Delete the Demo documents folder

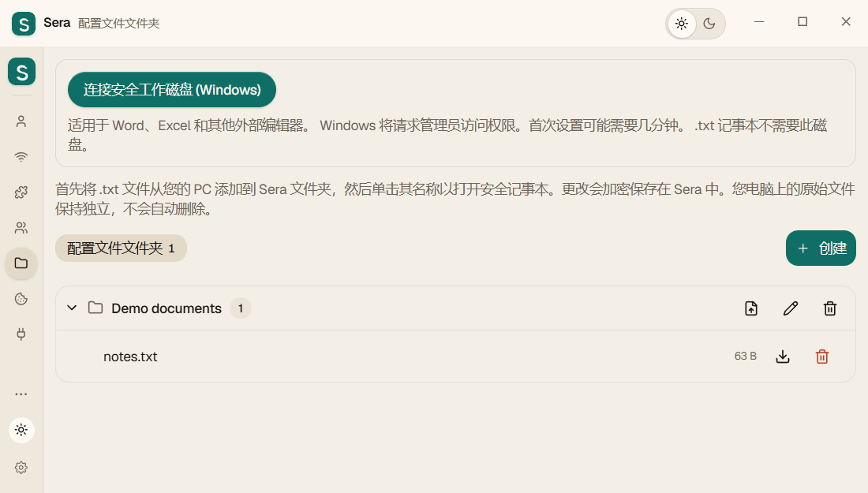(x=830, y=308)
